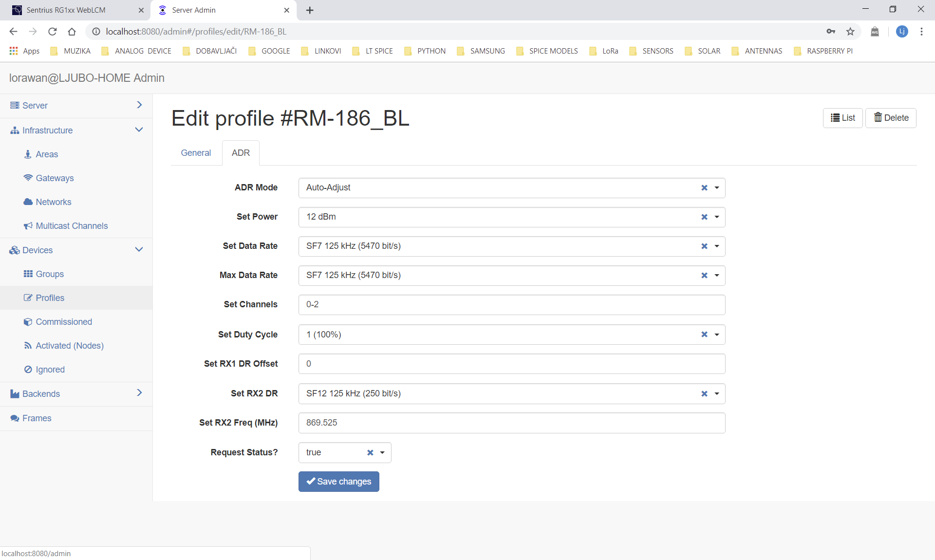Save changes to the profile
This screenshot has width=935, height=560.
coord(338,481)
